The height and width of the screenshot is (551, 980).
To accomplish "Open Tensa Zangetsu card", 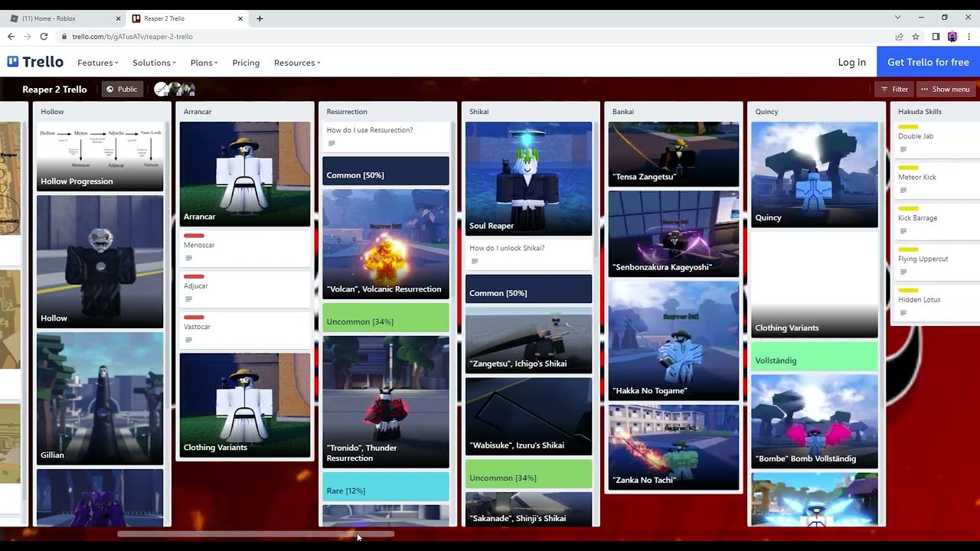I will coord(674,154).
